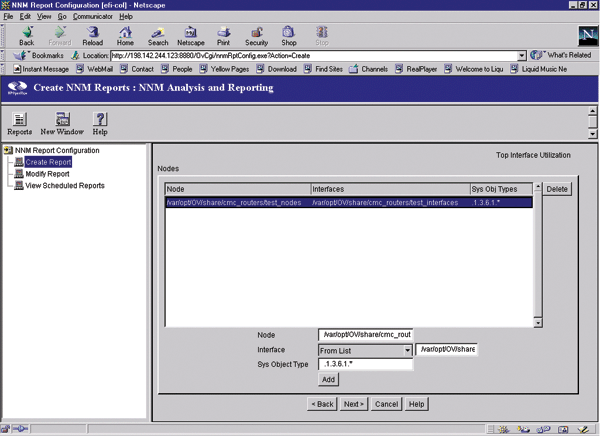Select Modify Report in the tree

tap(47, 173)
